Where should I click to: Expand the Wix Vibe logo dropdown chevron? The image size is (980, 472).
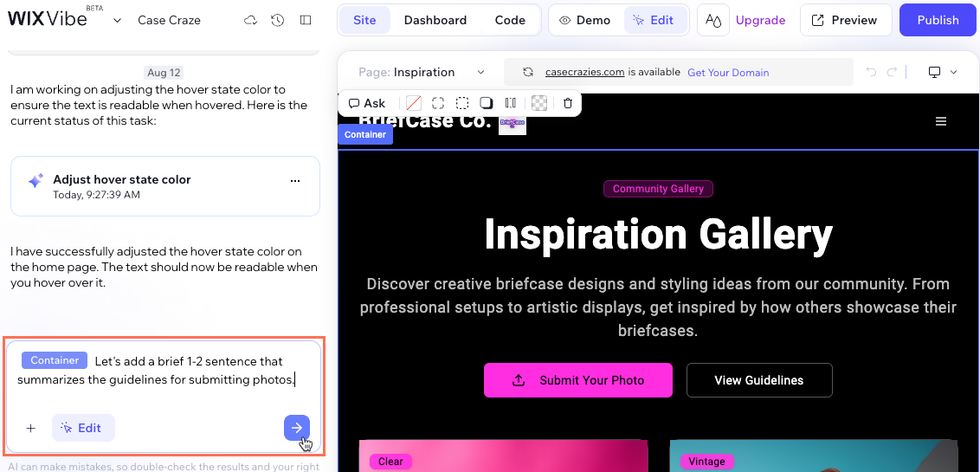coord(117,20)
